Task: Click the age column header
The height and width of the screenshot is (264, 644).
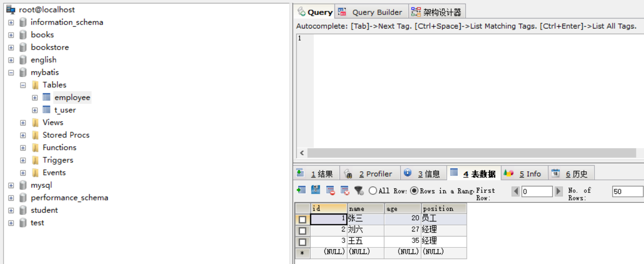Action: (x=403, y=208)
